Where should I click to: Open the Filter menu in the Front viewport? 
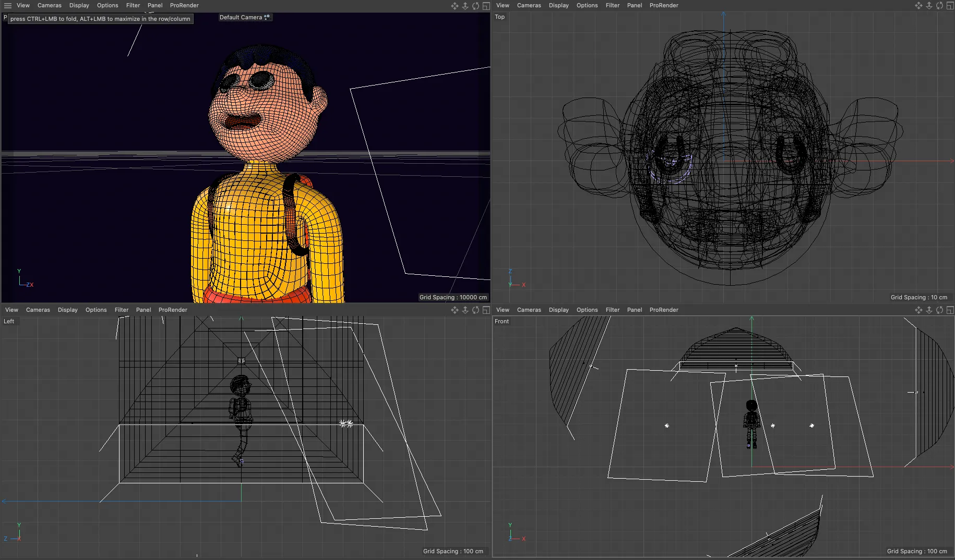613,310
